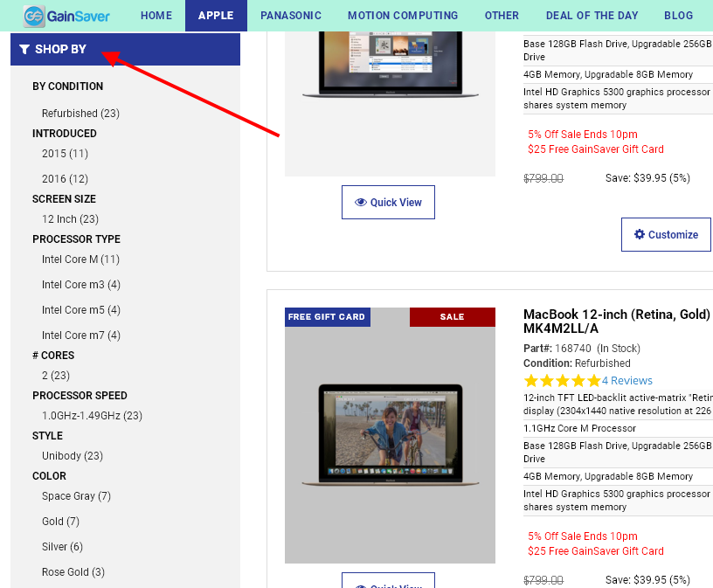Image resolution: width=713 pixels, height=588 pixels.
Task: Click the "Color" filter heading
Action: click(49, 476)
